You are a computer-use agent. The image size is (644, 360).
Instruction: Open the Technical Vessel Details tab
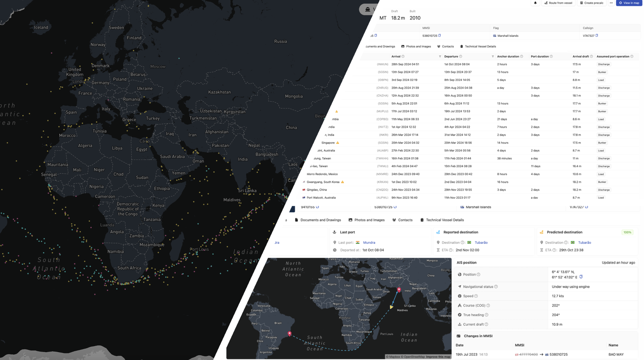tap(480, 46)
